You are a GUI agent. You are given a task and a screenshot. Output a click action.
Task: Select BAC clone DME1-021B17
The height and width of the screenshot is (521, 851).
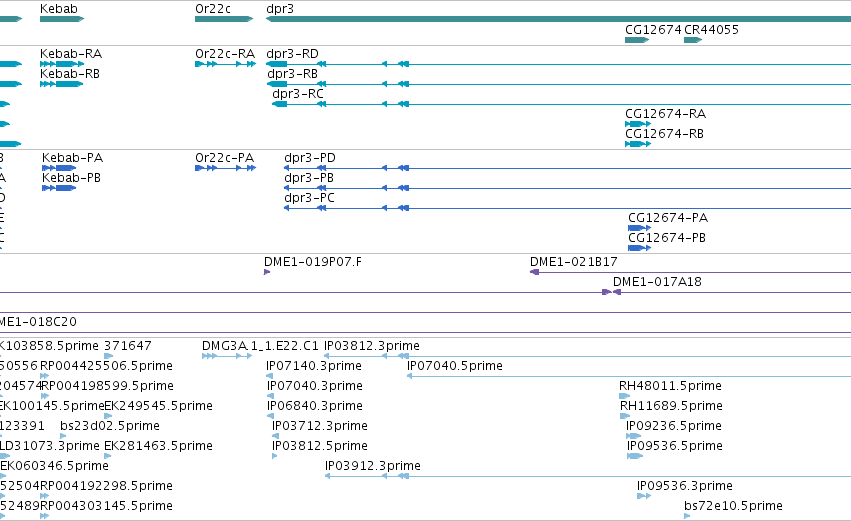click(x=690, y=272)
